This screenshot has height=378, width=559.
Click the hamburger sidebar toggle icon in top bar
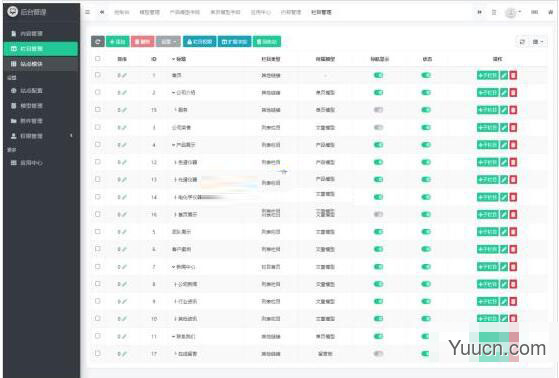[x=87, y=12]
